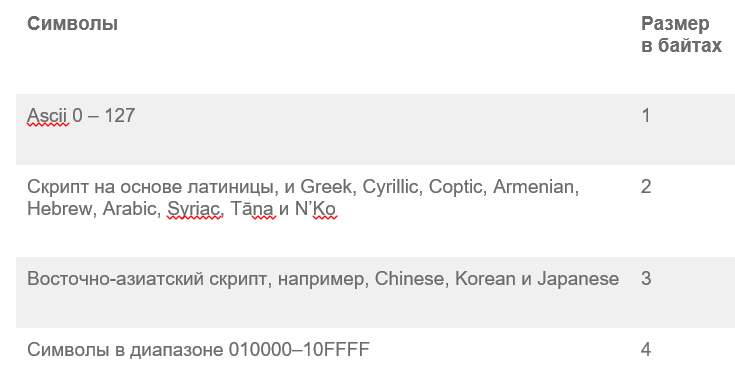Click the 'Символы' column header

pos(72,23)
